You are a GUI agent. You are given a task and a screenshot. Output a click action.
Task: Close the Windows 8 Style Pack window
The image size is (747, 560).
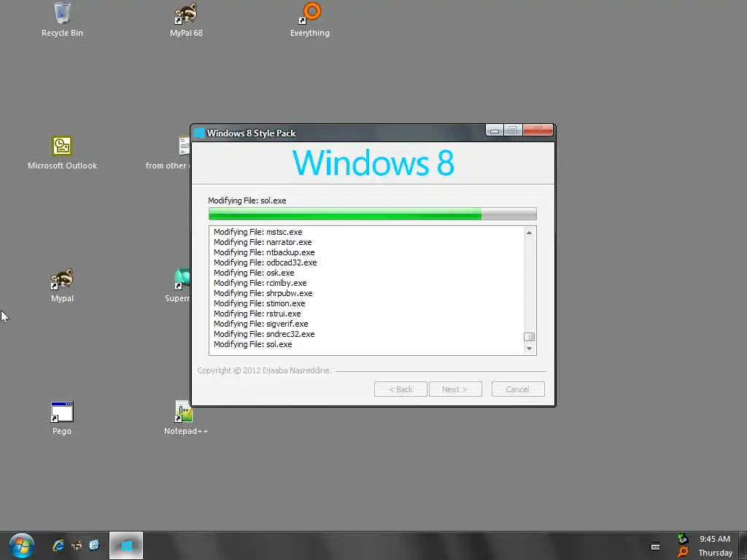pyautogui.click(x=538, y=130)
